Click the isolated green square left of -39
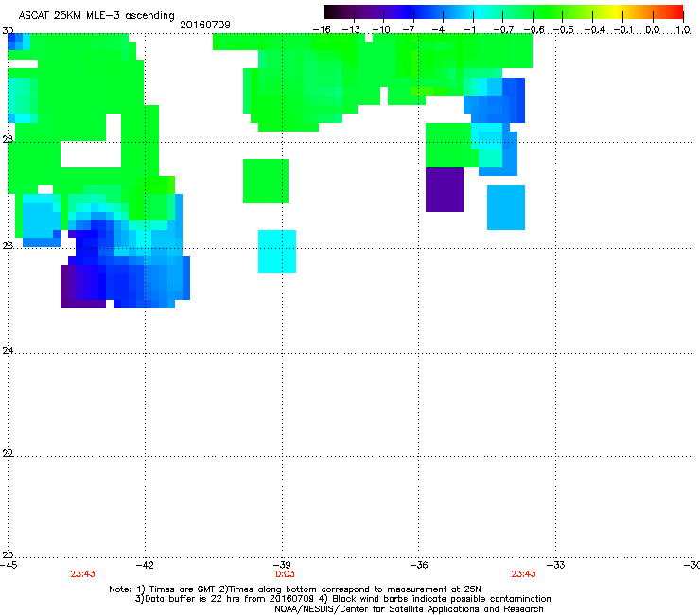Screen dimensions: 700x615 click(266, 181)
